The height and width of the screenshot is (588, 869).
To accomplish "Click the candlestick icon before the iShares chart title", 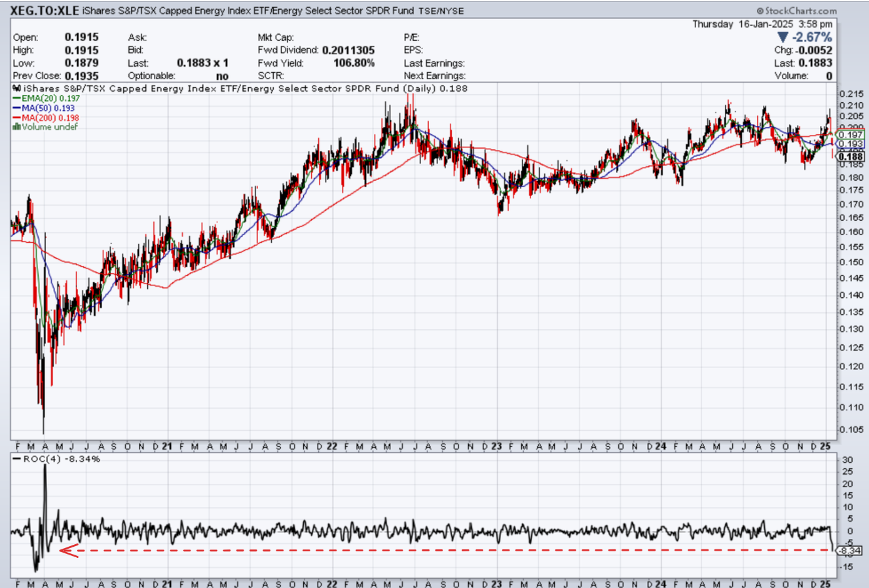I will [x=17, y=88].
